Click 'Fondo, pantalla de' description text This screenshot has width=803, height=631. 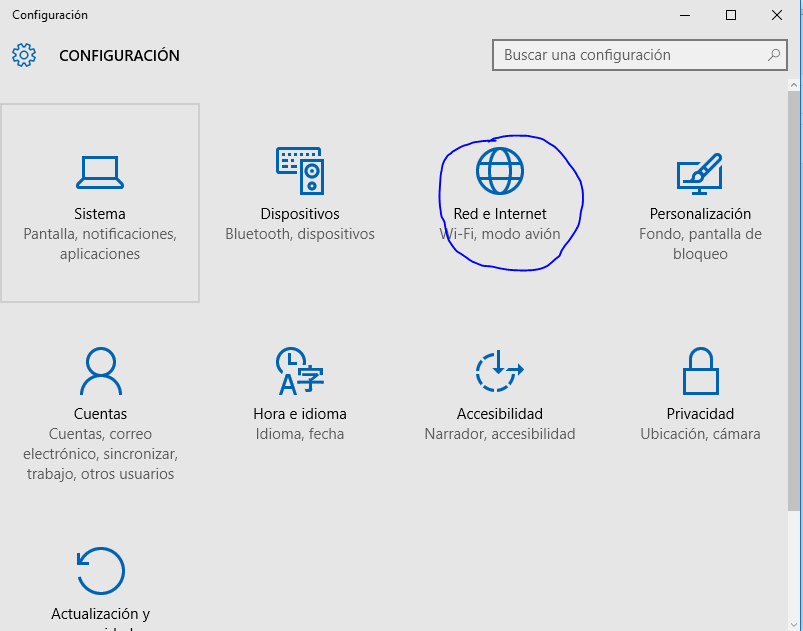tap(700, 234)
